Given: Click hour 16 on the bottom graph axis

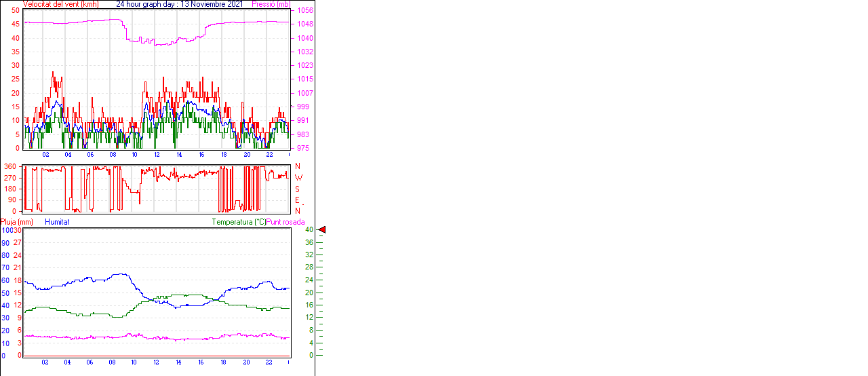Looking at the screenshot, I should tap(201, 362).
